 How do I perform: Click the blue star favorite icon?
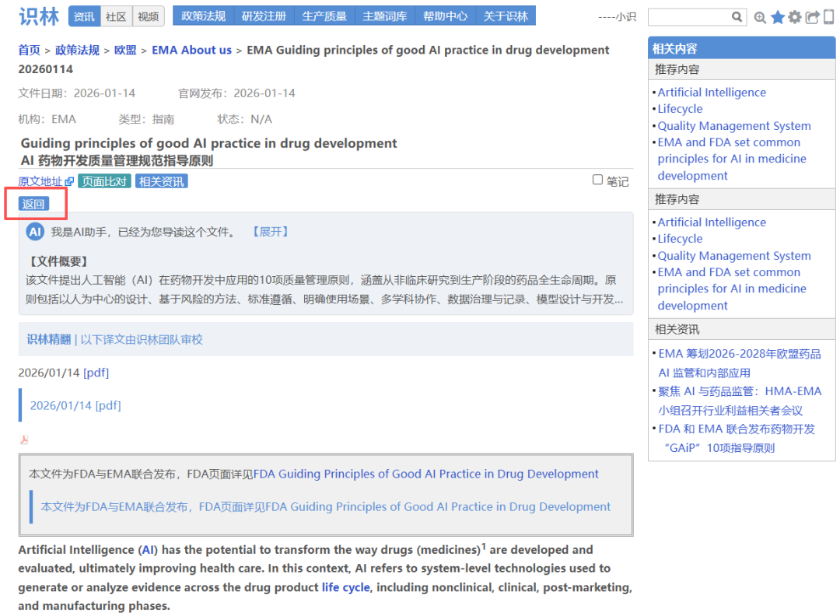[777, 17]
